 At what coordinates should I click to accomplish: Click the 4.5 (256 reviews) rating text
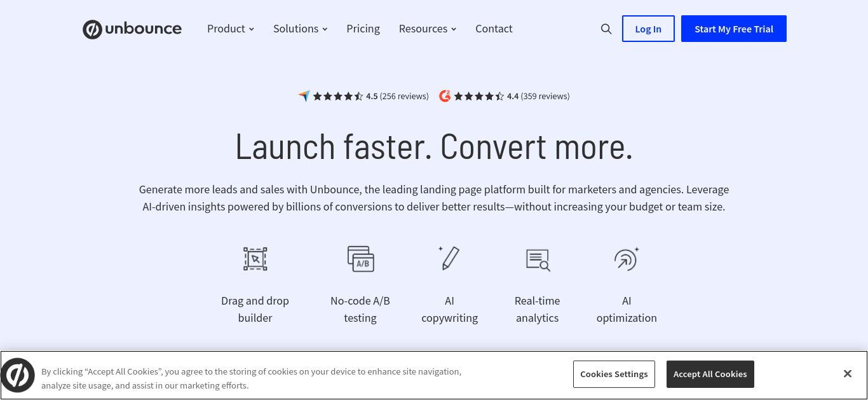click(x=397, y=97)
